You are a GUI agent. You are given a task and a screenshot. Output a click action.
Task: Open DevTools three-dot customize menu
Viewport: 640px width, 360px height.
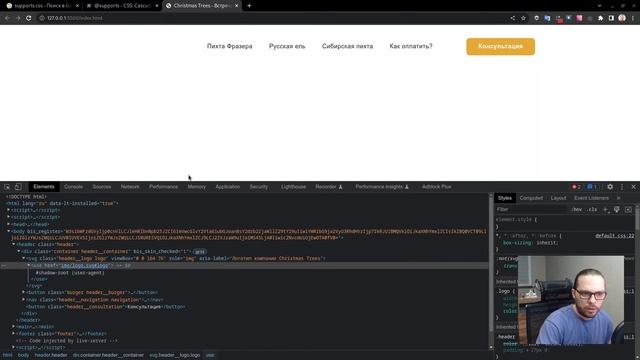click(622, 187)
